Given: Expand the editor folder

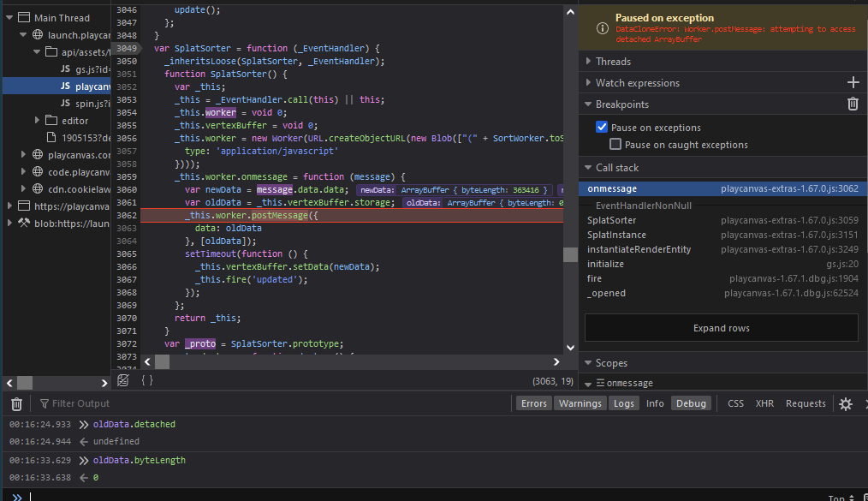Looking at the screenshot, I should click(x=37, y=120).
